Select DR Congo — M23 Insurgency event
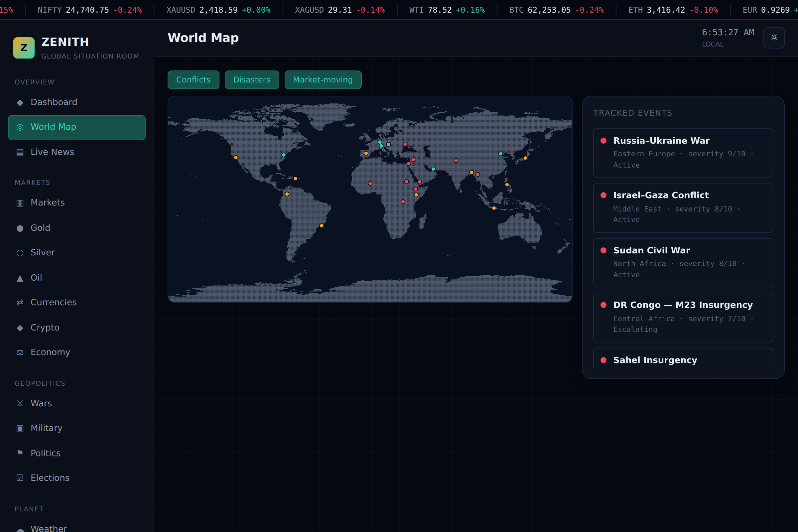Image resolution: width=798 pixels, height=532 pixels. pyautogui.click(x=683, y=318)
